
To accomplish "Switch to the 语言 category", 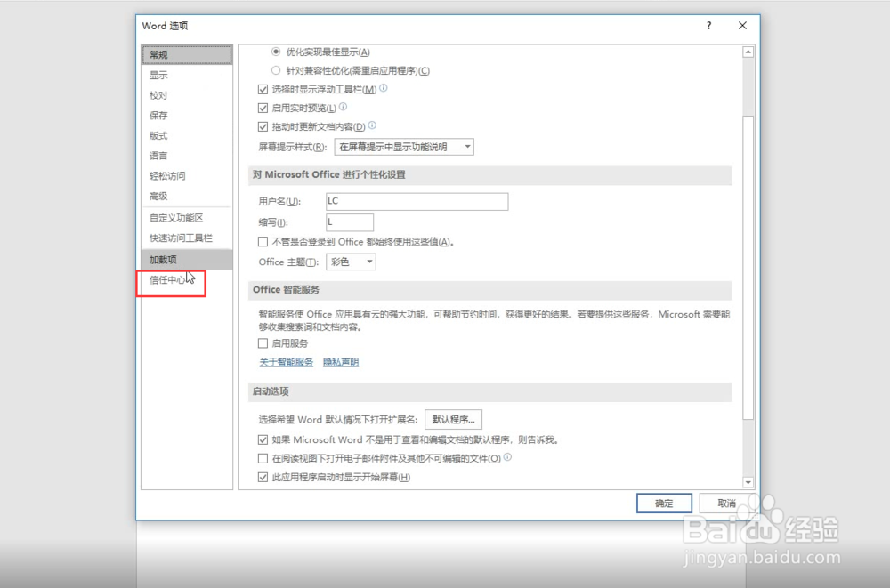I will (x=187, y=156).
